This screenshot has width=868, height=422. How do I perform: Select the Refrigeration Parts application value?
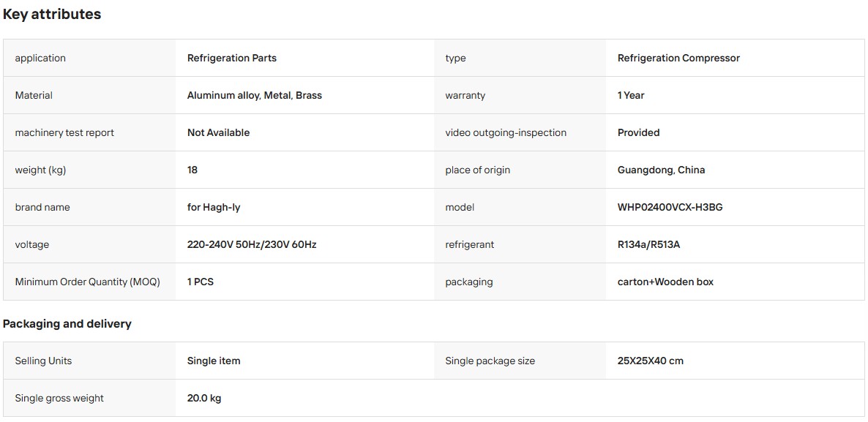[x=232, y=58]
